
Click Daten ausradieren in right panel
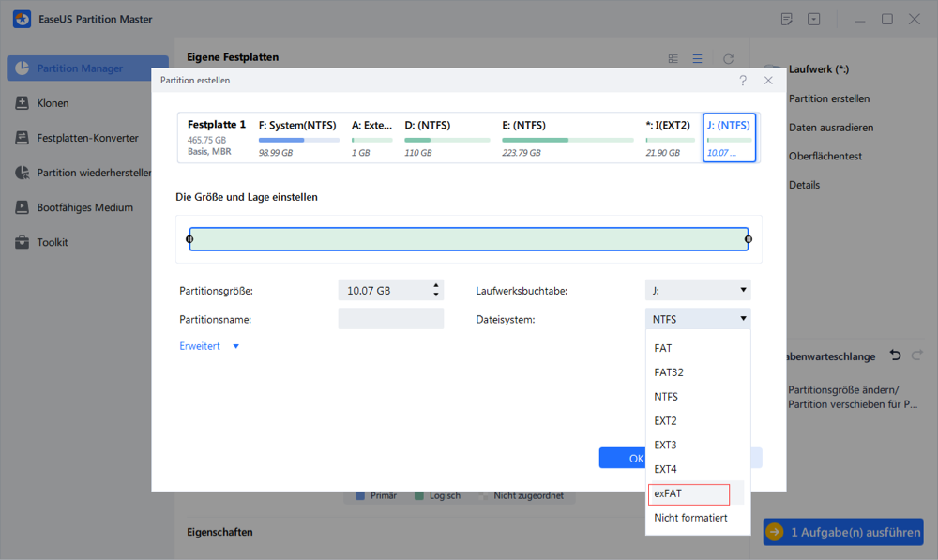tap(830, 128)
